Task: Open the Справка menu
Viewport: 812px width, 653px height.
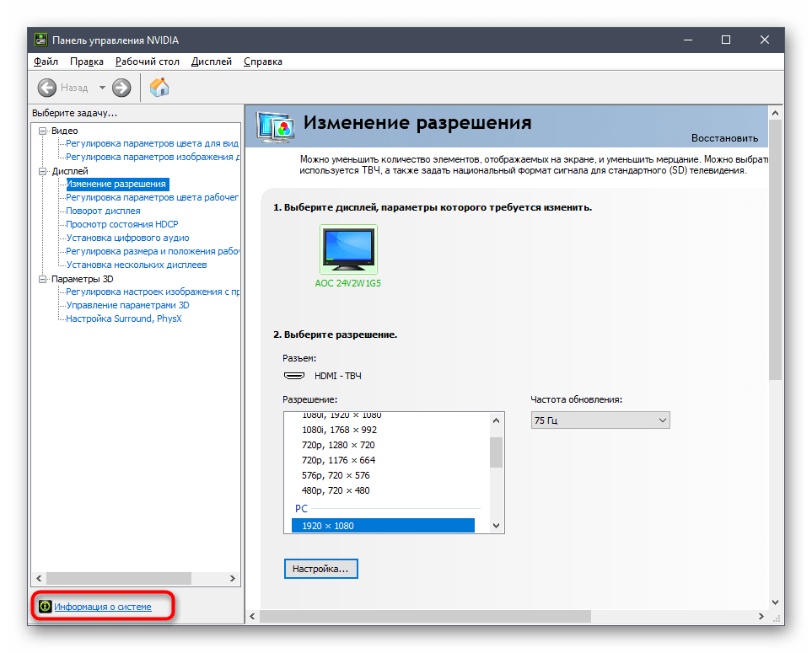Action: pyautogui.click(x=262, y=62)
